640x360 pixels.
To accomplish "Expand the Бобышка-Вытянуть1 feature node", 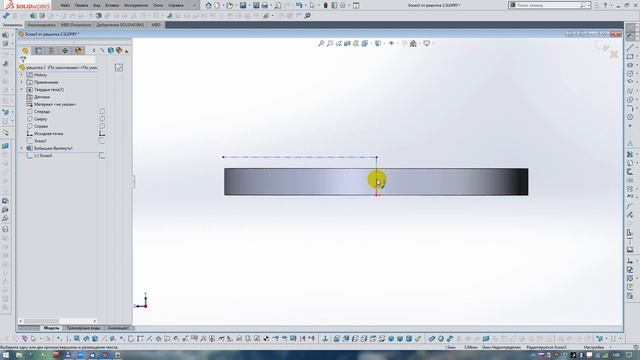I will pyautogui.click(x=22, y=148).
